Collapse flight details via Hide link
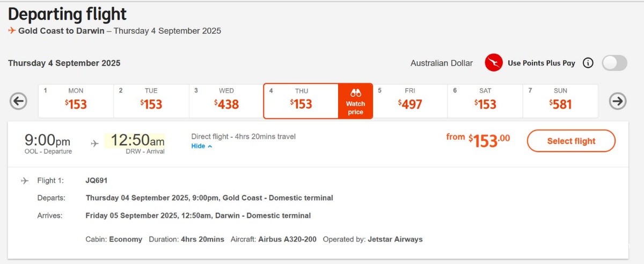The image size is (644, 264). 202,146
